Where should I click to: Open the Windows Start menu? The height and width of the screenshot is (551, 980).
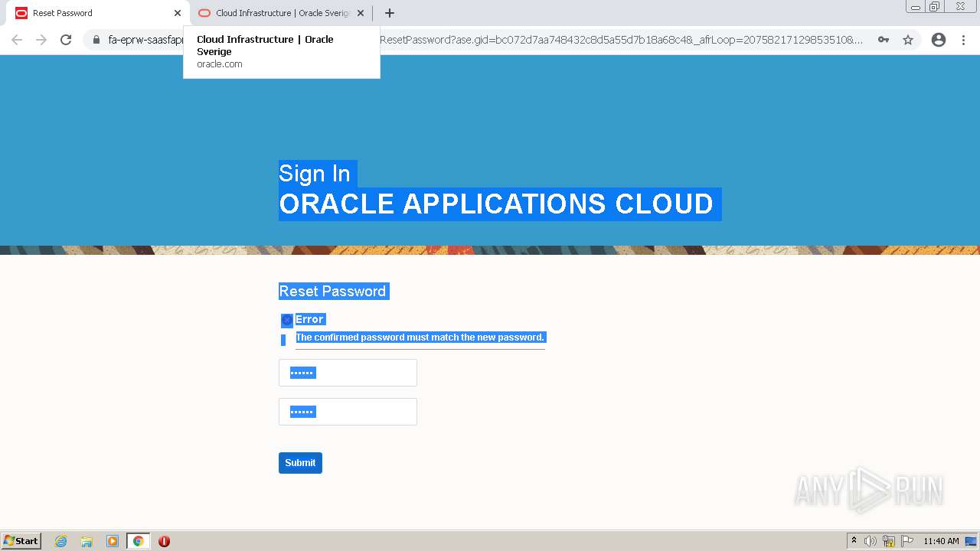[21, 541]
